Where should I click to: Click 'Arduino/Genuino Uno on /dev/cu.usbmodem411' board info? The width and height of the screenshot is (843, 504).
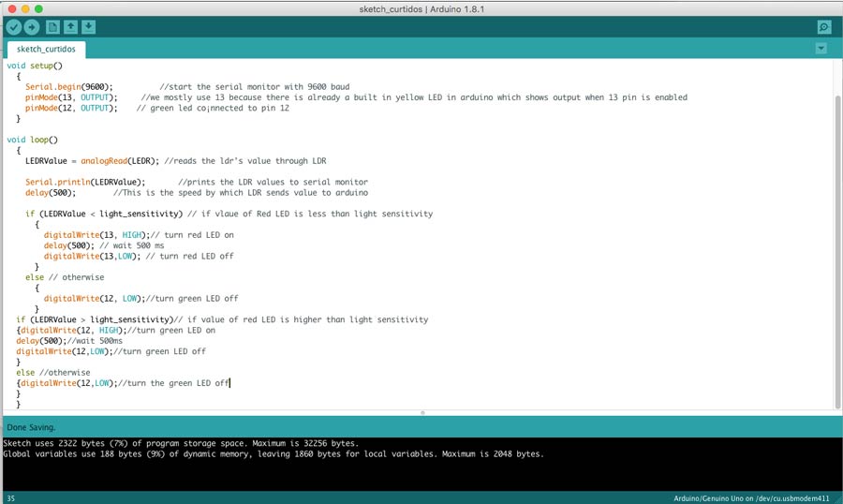click(x=751, y=498)
